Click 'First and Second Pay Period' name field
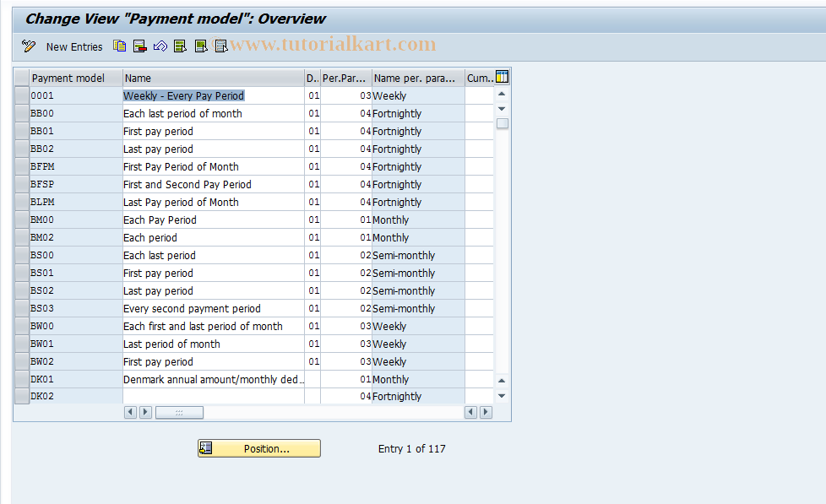 point(214,184)
